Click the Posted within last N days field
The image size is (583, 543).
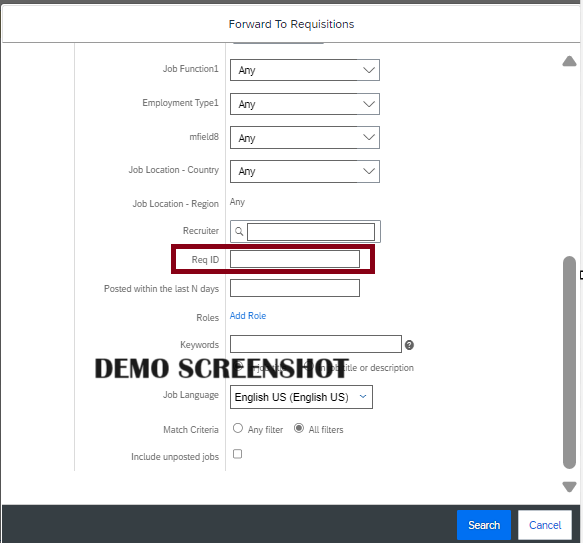pos(295,288)
